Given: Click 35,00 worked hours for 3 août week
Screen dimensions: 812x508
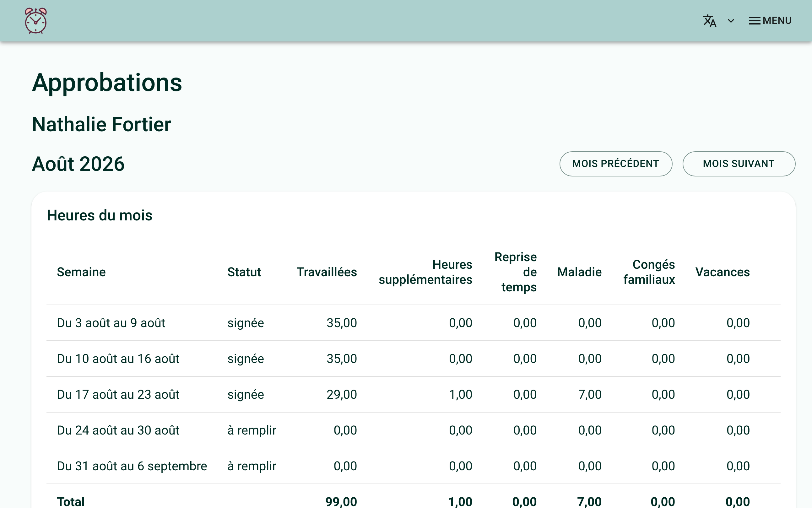Looking at the screenshot, I should point(342,323).
